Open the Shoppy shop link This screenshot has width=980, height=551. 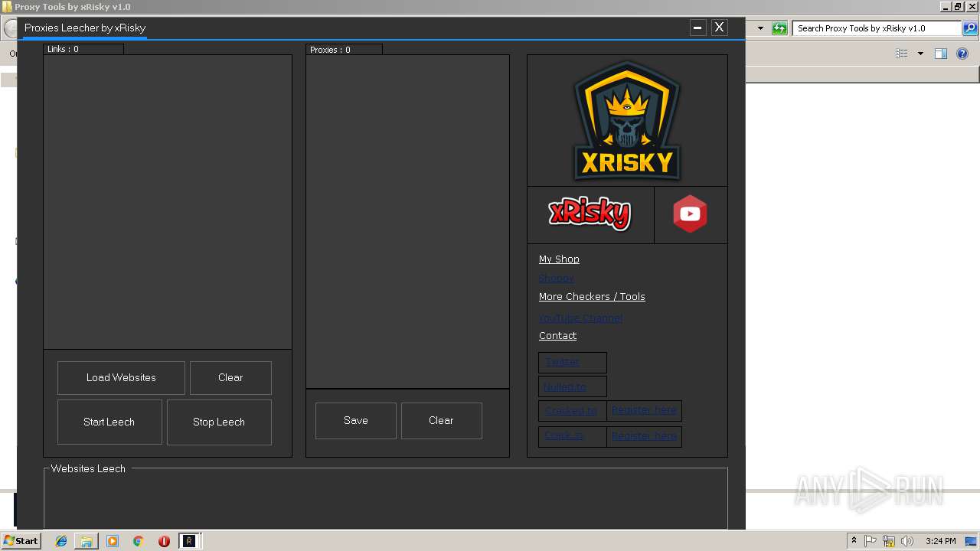tap(557, 279)
